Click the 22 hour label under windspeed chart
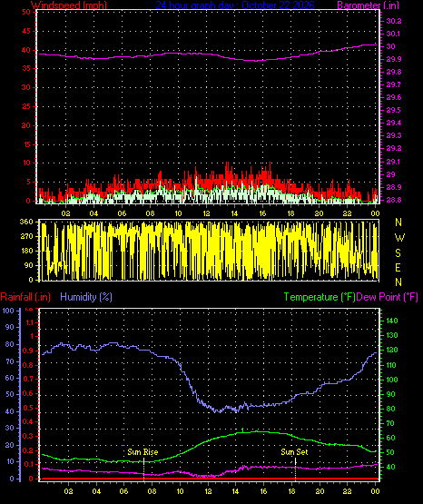The height and width of the screenshot is (504, 423). click(x=347, y=213)
